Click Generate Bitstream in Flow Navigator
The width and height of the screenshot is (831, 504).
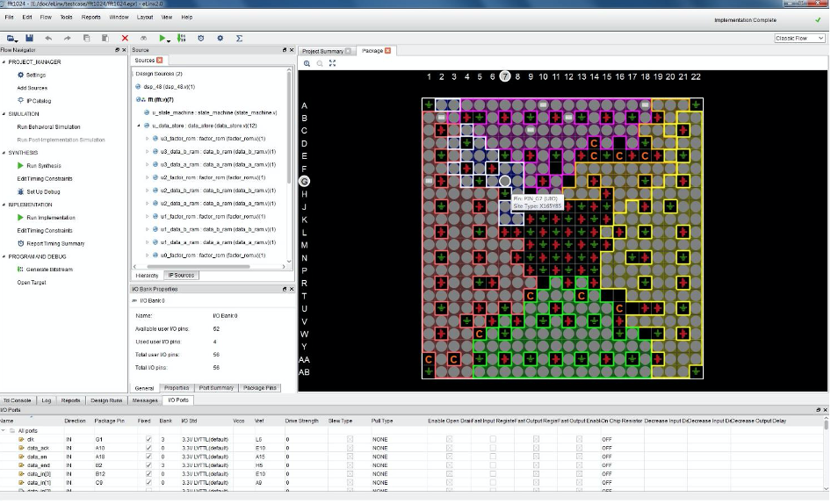pyautogui.click(x=49, y=269)
